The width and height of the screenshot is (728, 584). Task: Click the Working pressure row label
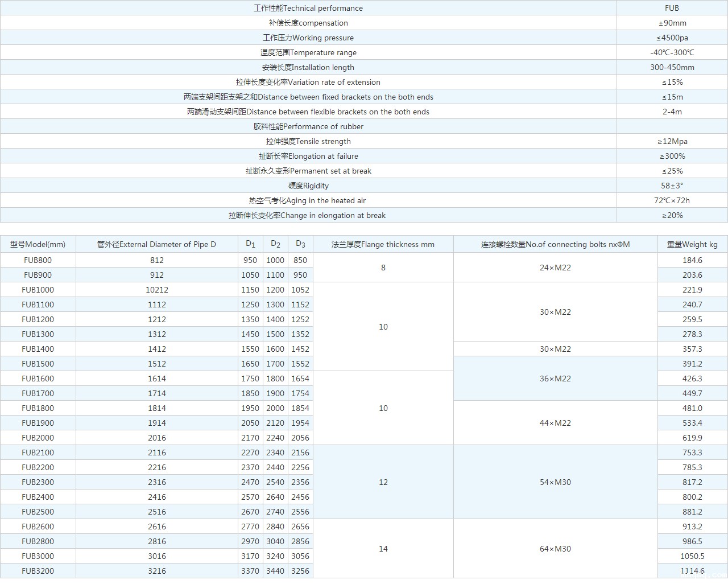(x=308, y=38)
